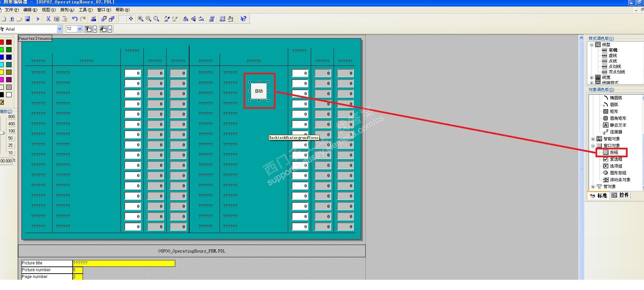Screen dimensions: 644x290
Task: Expand the 智能对象 tree node
Action: coord(593,139)
